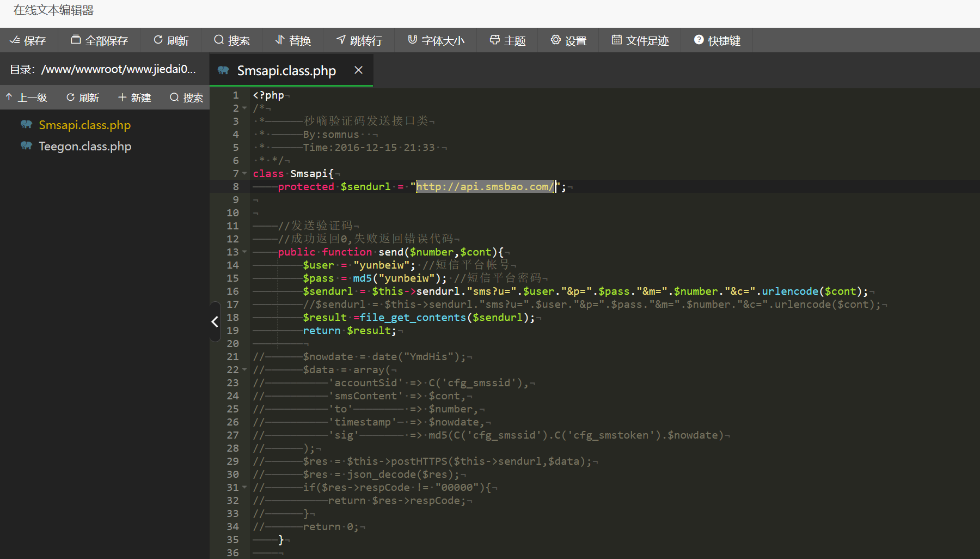Refresh the editor using the 刷新 toolbar button

[171, 40]
